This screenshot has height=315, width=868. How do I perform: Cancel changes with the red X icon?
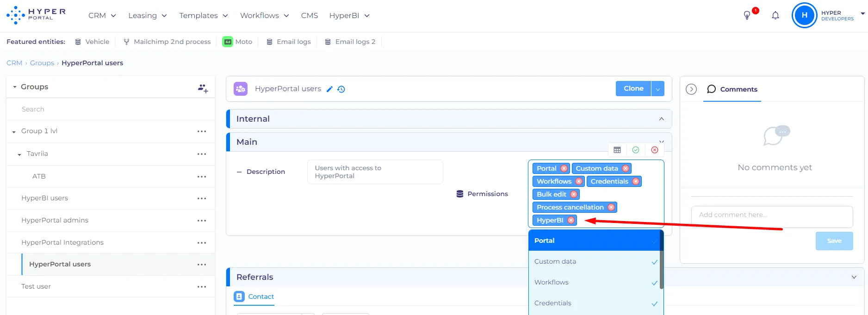pyautogui.click(x=655, y=150)
